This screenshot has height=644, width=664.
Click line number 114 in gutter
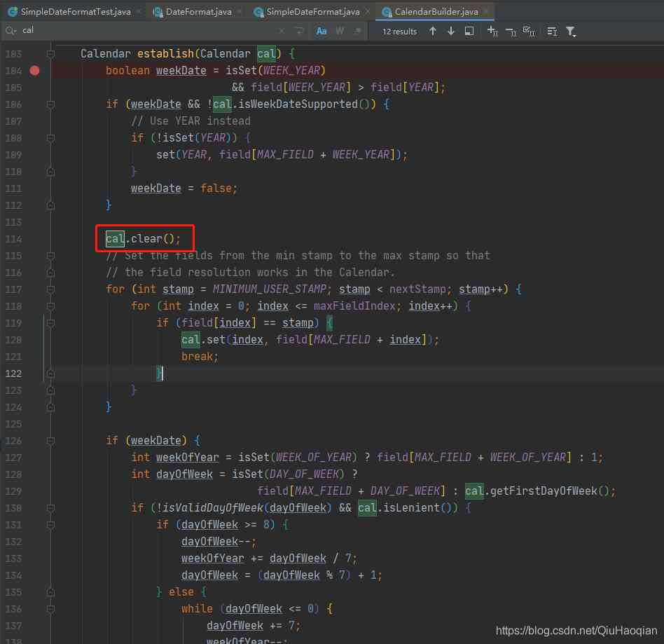pyautogui.click(x=13, y=240)
